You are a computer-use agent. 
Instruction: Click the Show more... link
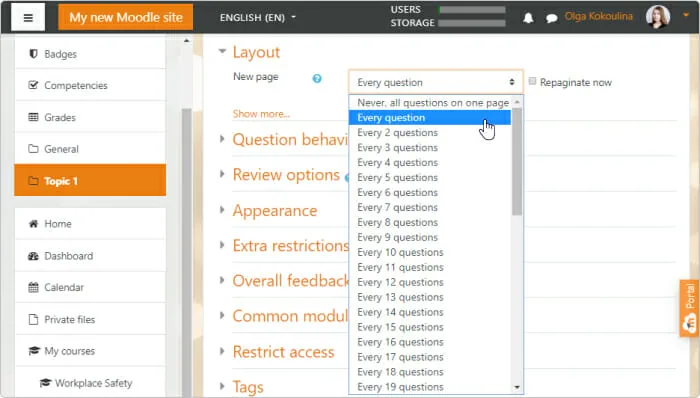pos(261,114)
